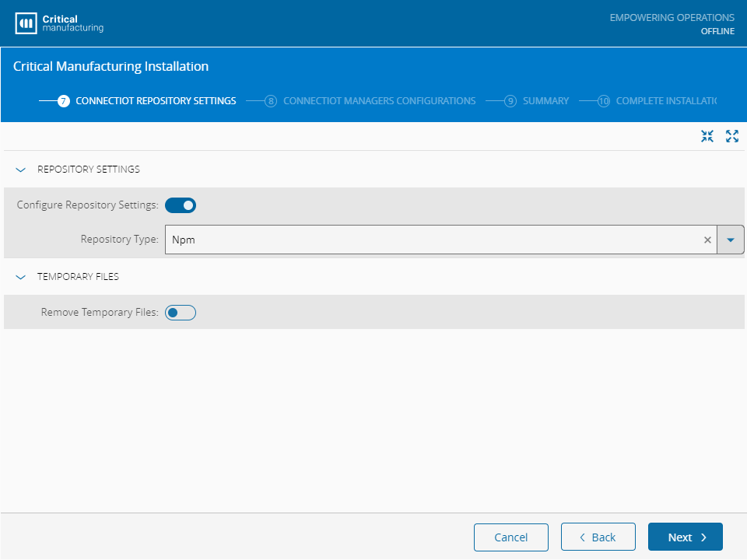Open the Repository Type dropdown arrow
Viewport: 747px width, 560px height.
tap(730, 240)
